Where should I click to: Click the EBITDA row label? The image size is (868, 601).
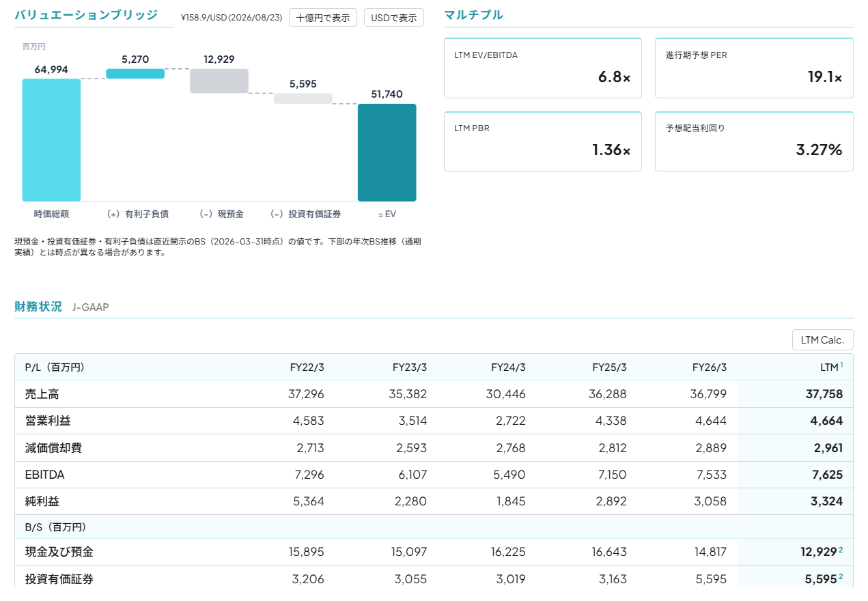[x=44, y=475]
